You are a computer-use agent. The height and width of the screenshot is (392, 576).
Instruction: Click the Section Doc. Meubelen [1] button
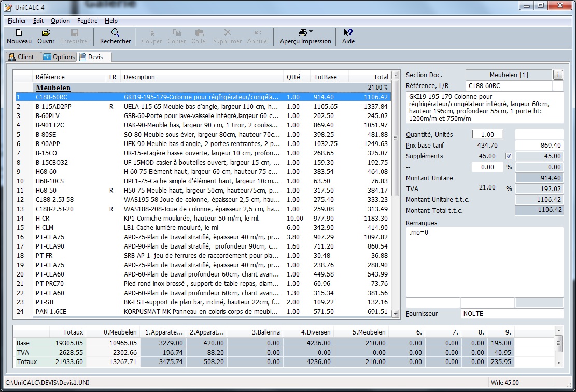[509, 75]
